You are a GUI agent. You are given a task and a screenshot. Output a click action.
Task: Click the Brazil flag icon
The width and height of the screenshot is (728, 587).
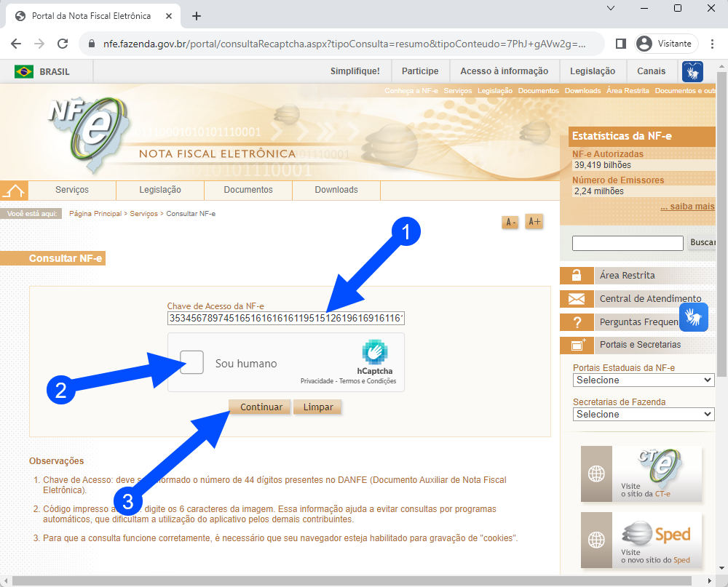click(24, 71)
